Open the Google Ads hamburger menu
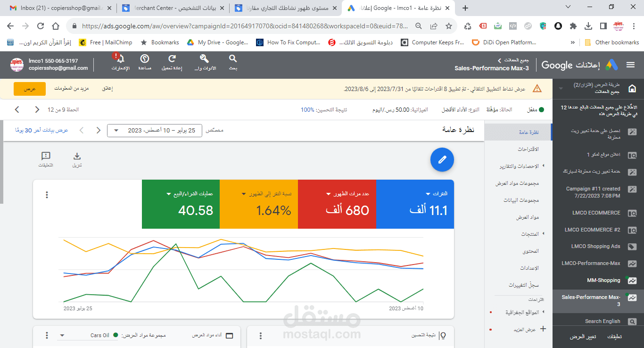This screenshot has width=644, height=348. [630, 65]
